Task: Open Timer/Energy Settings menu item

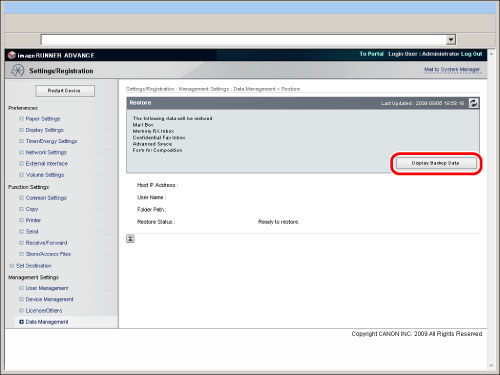Action: point(51,141)
